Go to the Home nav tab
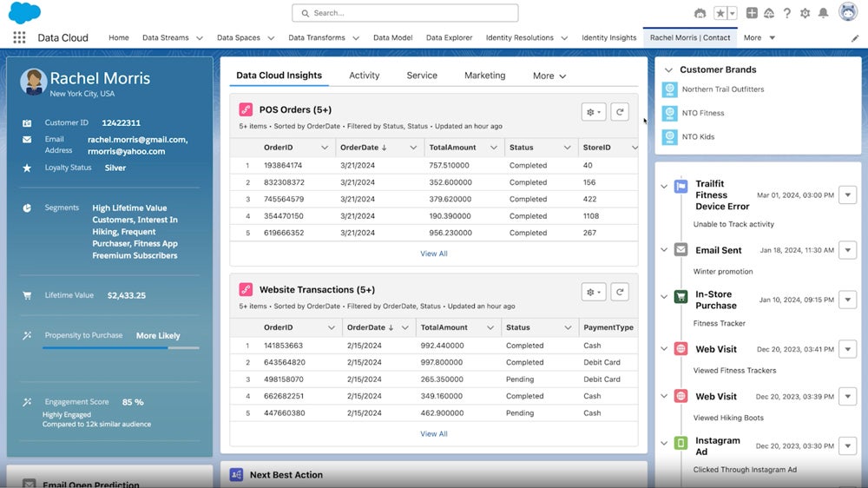Screen dimensions: 868x488 (x=118, y=37)
